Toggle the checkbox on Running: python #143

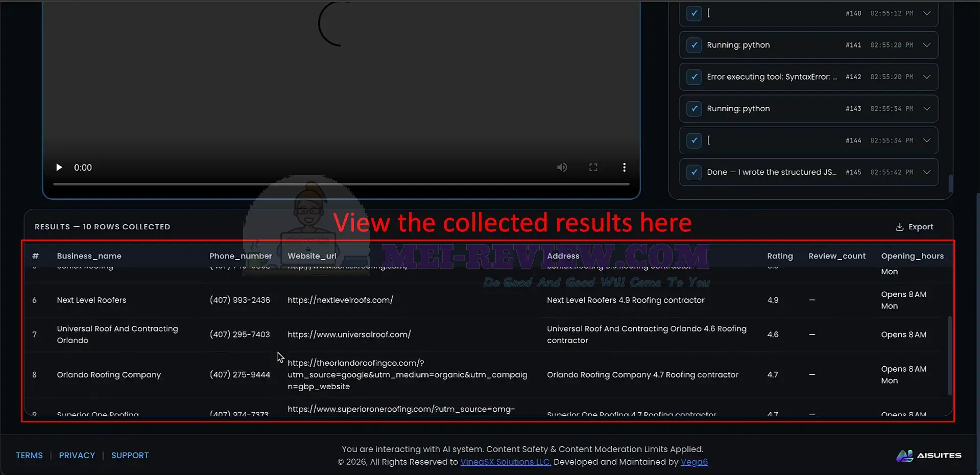[694, 108]
